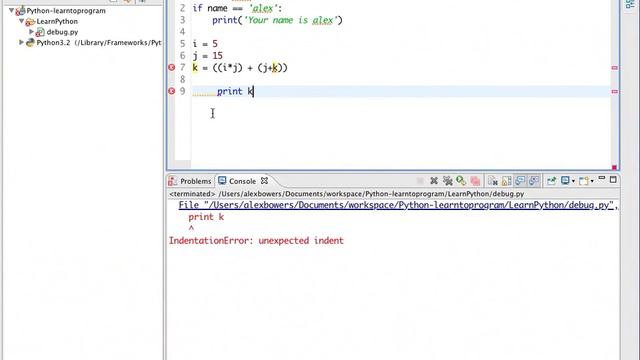Screen dimensions: 640x360
Task: Expand the Python3.2 interpreter node
Action: (21, 42)
